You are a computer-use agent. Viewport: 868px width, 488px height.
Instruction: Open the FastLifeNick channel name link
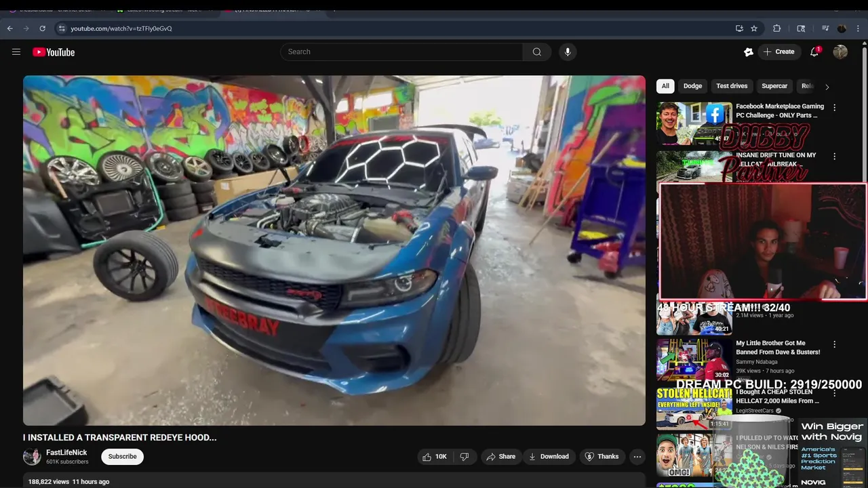coord(66,452)
